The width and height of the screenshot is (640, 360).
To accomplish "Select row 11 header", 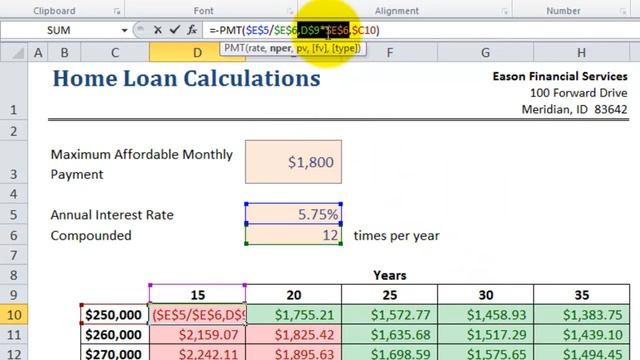I will tap(13, 335).
